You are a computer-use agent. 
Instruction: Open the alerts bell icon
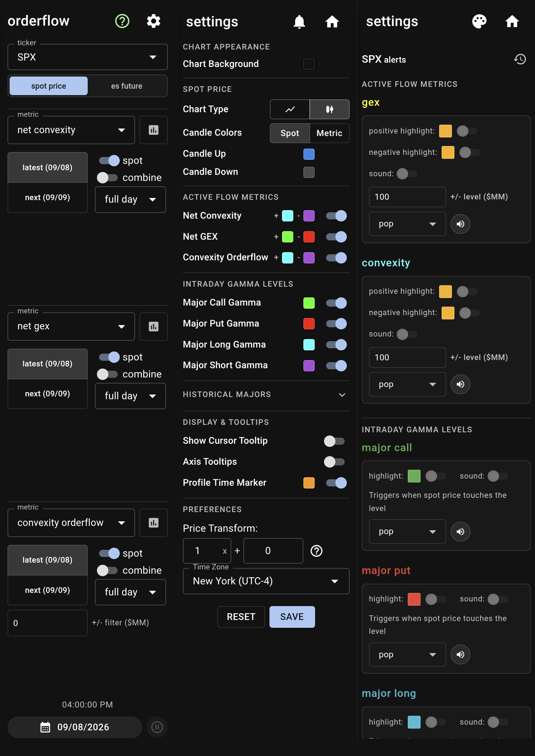tap(299, 22)
